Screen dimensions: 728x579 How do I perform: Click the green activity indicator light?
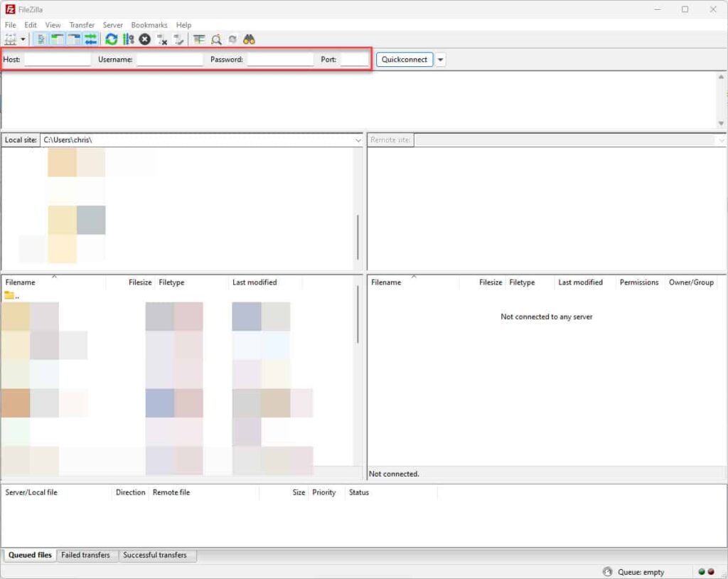702,572
